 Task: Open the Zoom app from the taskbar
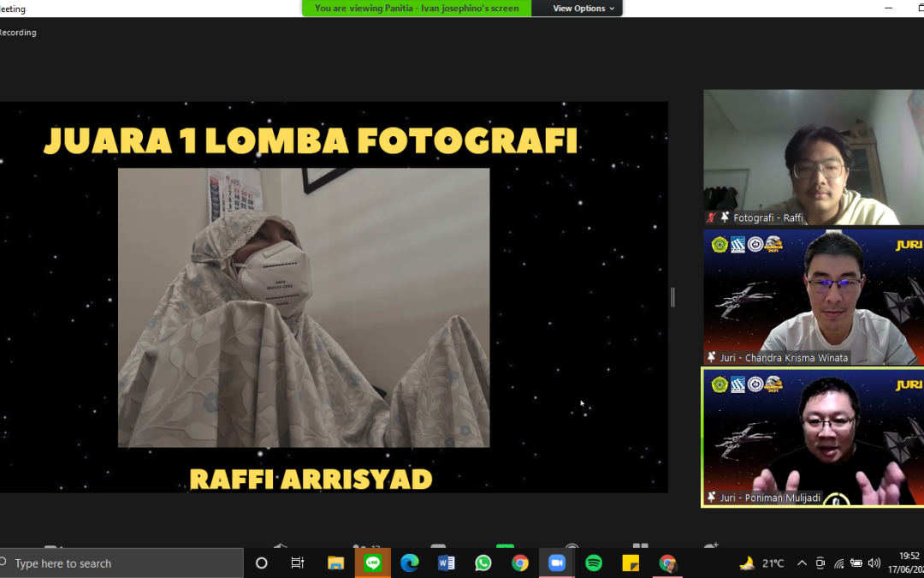(557, 563)
